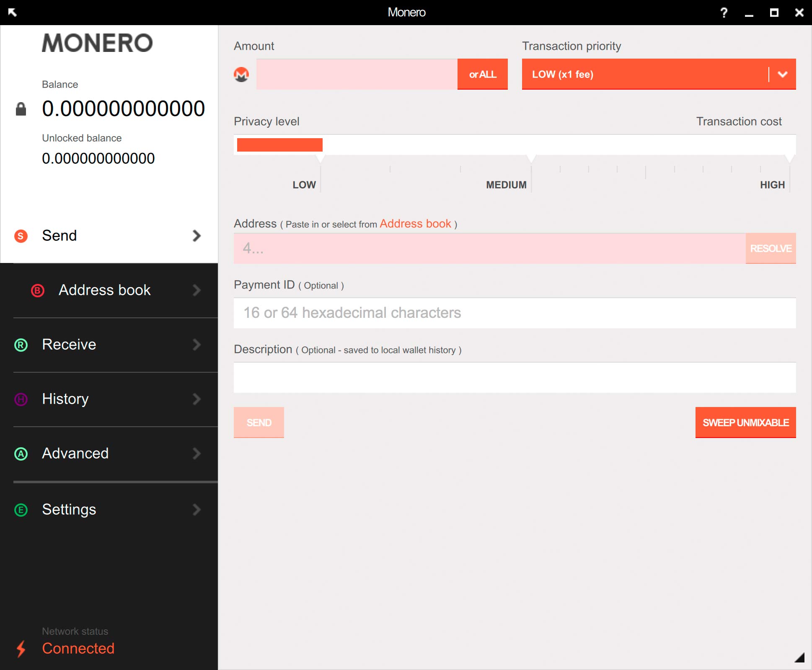The width and height of the screenshot is (812, 670).
Task: Click the SEND button to submit transaction
Action: pyautogui.click(x=259, y=423)
